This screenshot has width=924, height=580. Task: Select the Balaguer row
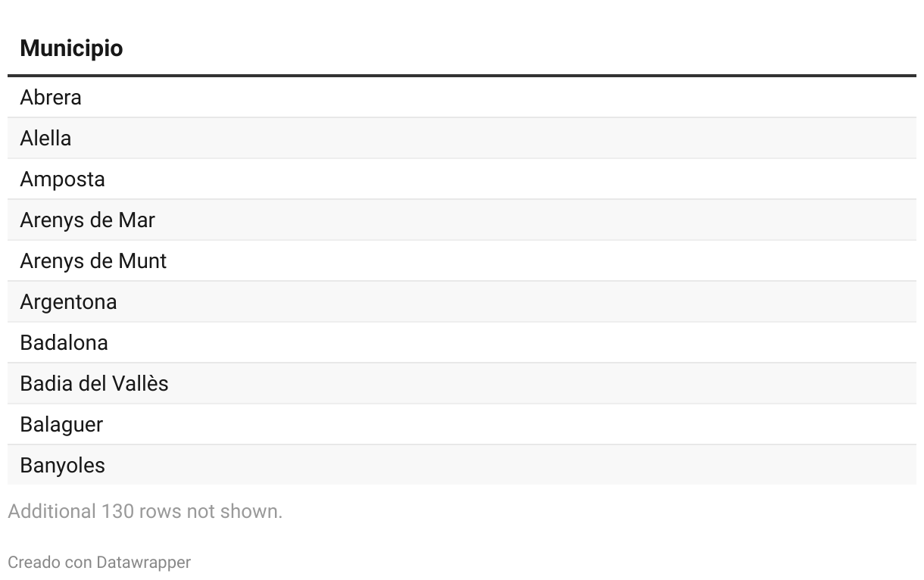(462, 424)
